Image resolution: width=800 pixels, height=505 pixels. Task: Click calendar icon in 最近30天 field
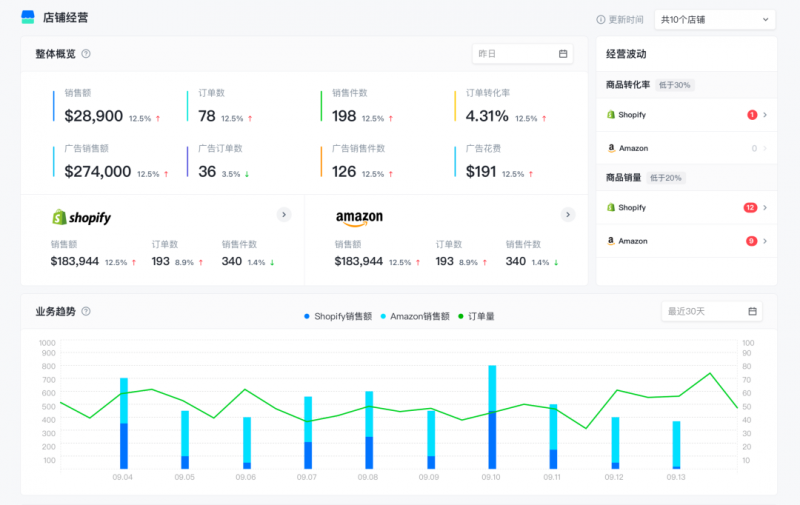click(752, 311)
